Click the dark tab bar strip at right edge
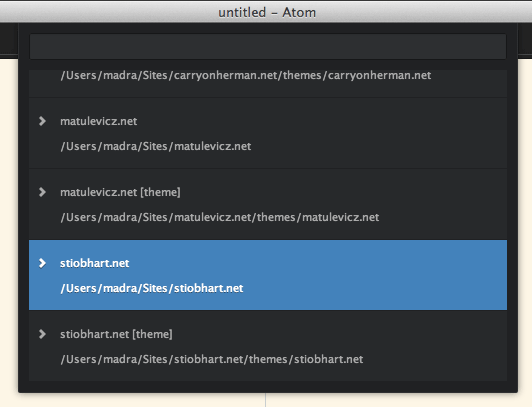Viewport: 532px width, 407px height. (525, 39)
